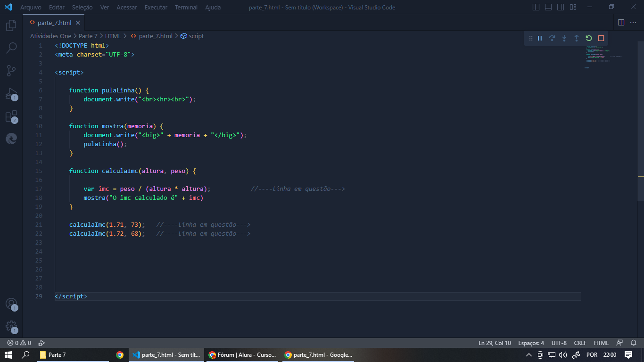Viewport: 644px width, 362px height.
Task: Open the Acessar menu
Action: click(x=127, y=8)
